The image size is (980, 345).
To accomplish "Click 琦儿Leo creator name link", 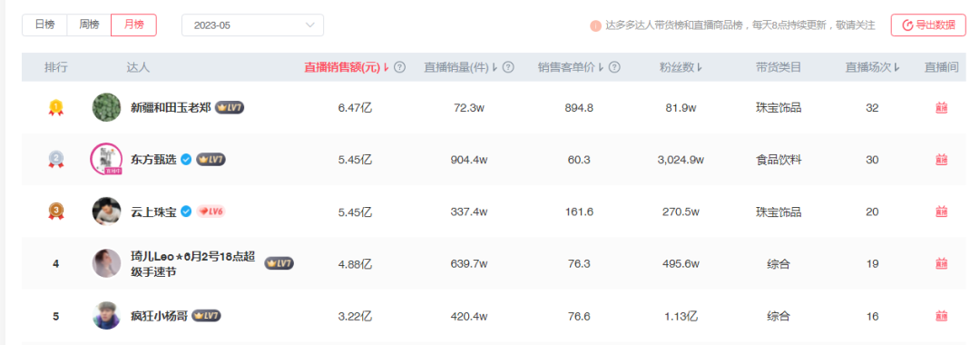I will 193,264.
